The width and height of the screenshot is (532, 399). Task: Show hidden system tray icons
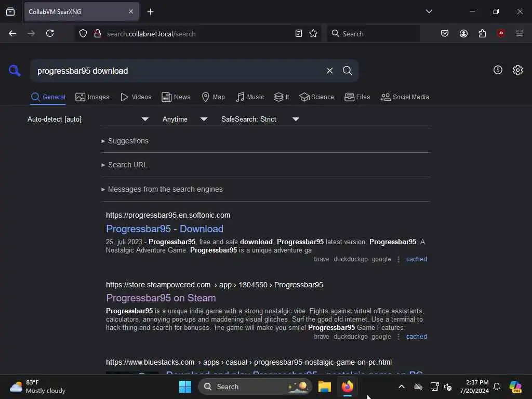(402, 387)
